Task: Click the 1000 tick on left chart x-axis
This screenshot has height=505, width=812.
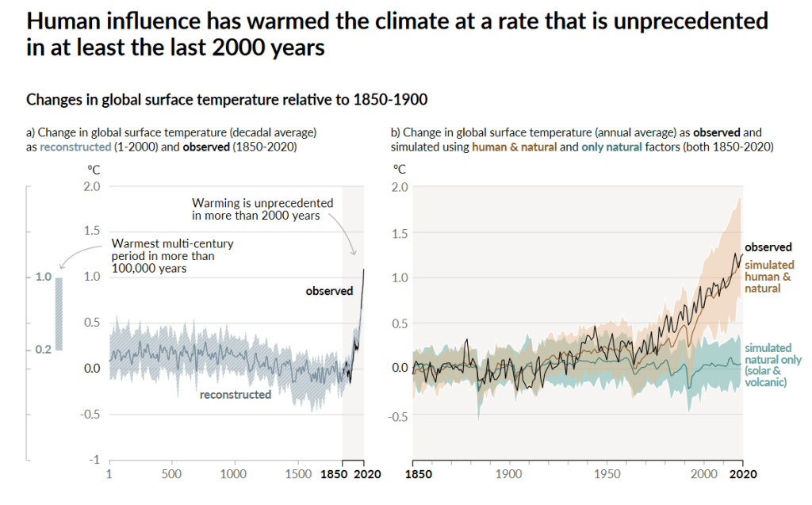Action: pyautogui.click(x=233, y=474)
